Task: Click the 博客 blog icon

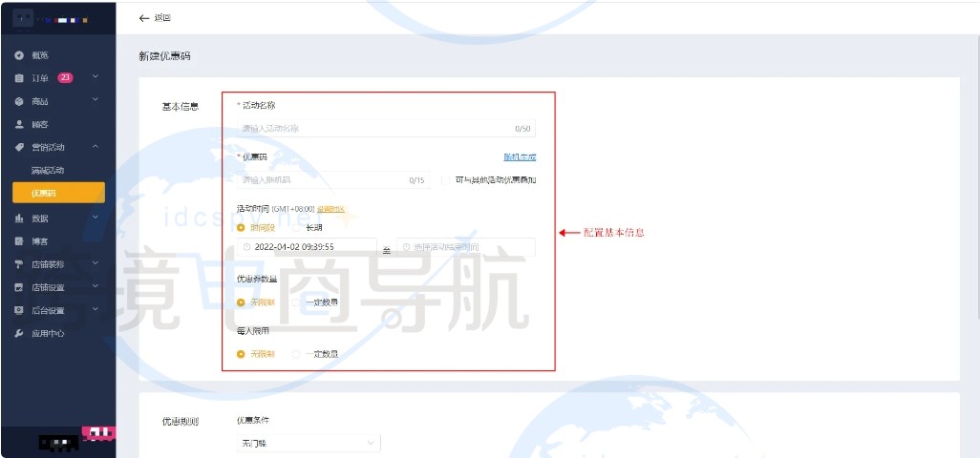Action: tap(19, 240)
